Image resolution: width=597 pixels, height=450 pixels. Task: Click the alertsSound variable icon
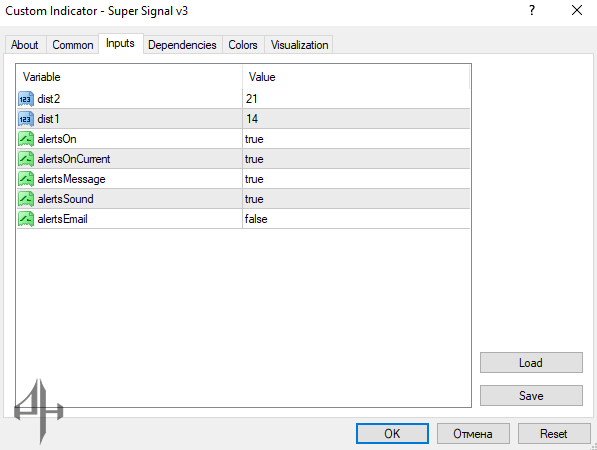[26, 199]
